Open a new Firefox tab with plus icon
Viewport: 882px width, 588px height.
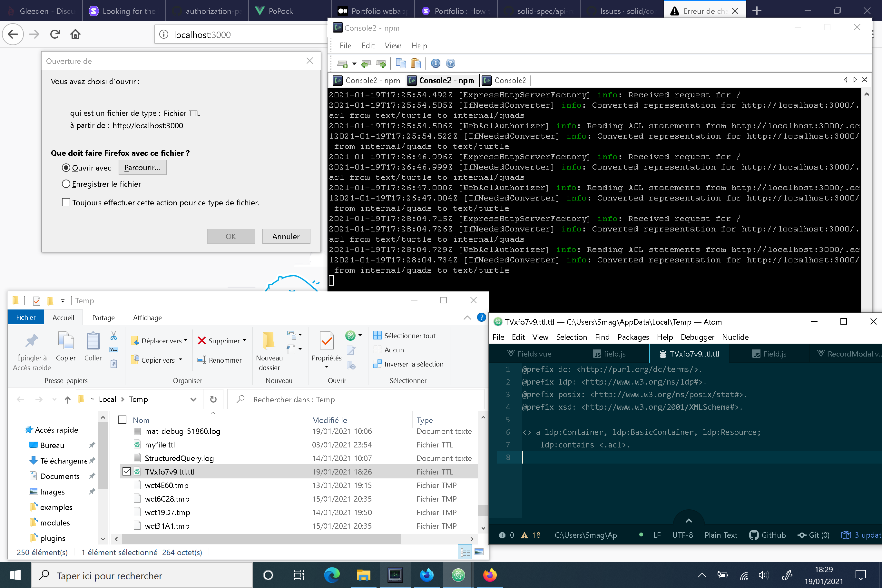tap(757, 11)
